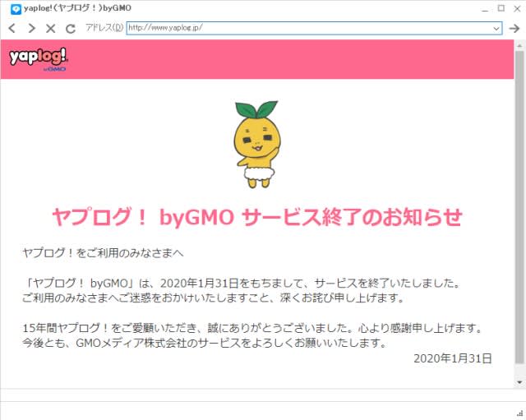This screenshot has width=526, height=420.
Task: Stop page loading with the X button
Action: [51, 28]
